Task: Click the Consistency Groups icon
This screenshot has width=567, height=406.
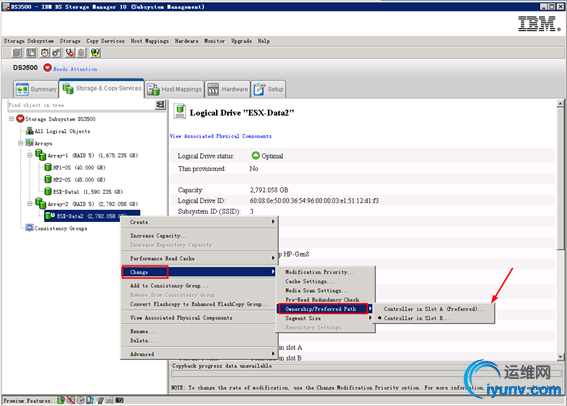Action: pyautogui.click(x=29, y=228)
